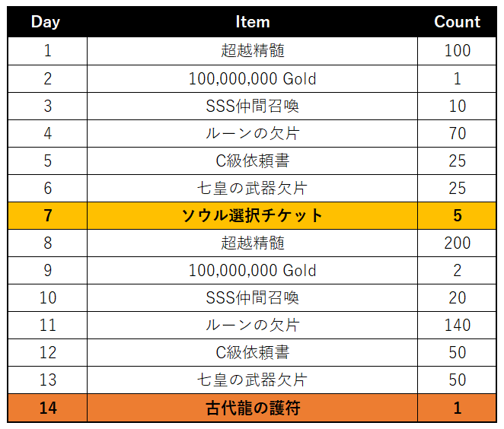Select the Day 6 七皇の武器欠片 cell

click(252, 188)
